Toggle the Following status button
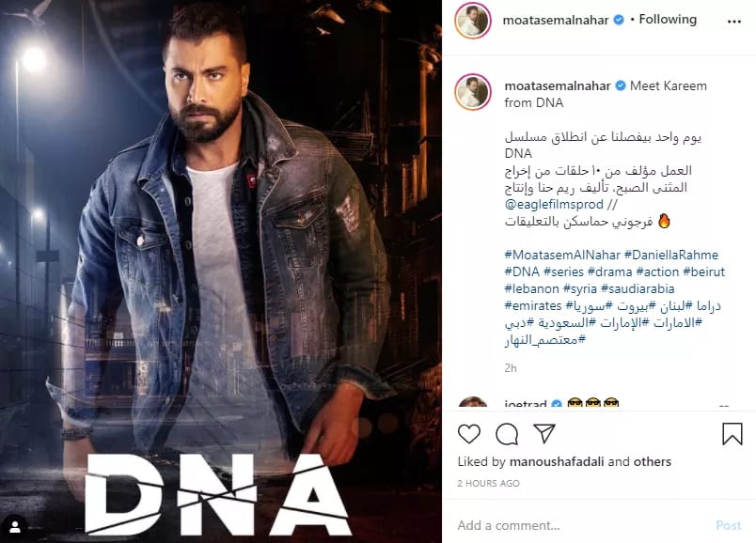This screenshot has height=543, width=756. [668, 20]
